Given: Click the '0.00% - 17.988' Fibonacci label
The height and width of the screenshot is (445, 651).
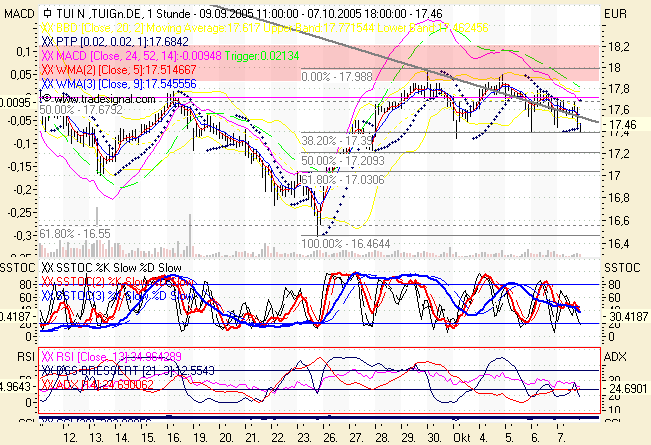Looking at the screenshot, I should (337, 77).
